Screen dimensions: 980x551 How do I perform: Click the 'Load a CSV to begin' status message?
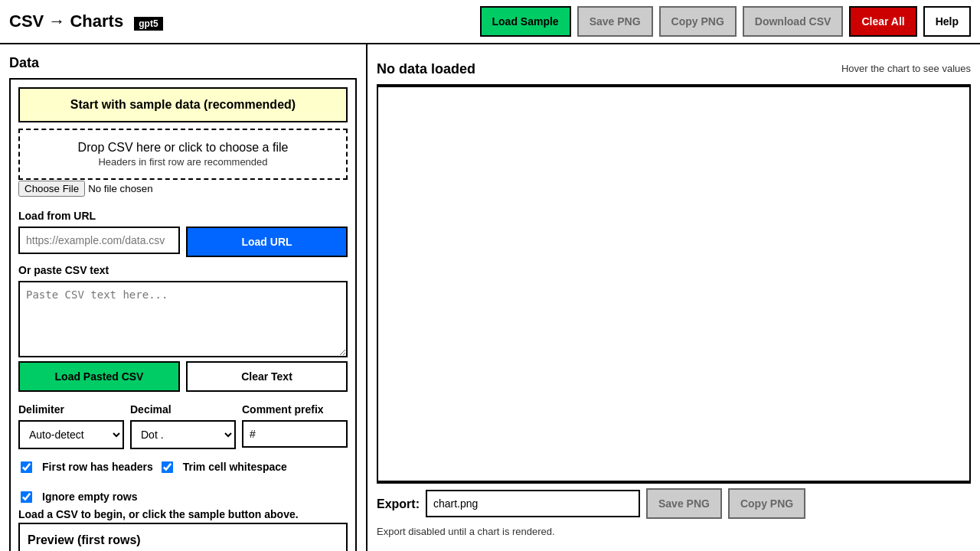(x=158, y=514)
